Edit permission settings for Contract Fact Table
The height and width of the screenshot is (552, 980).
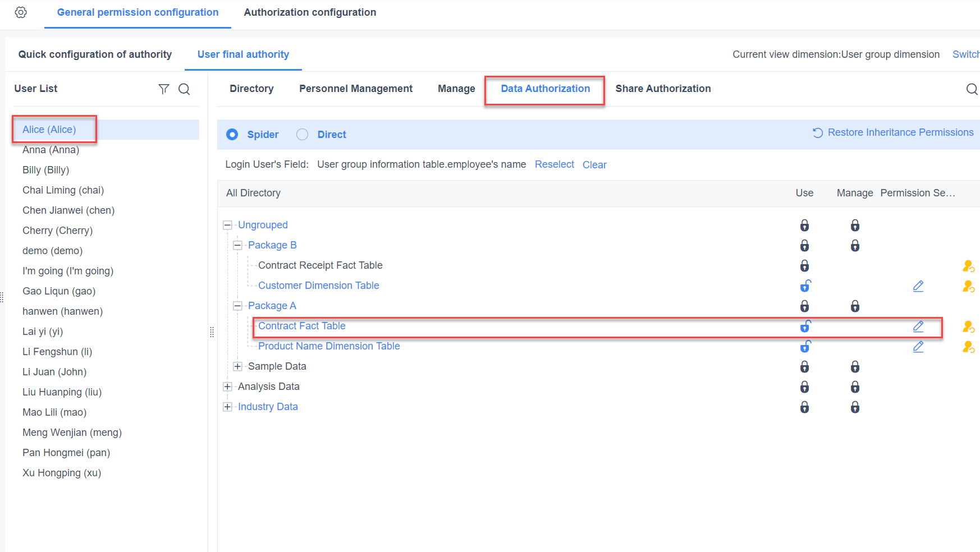pos(918,325)
